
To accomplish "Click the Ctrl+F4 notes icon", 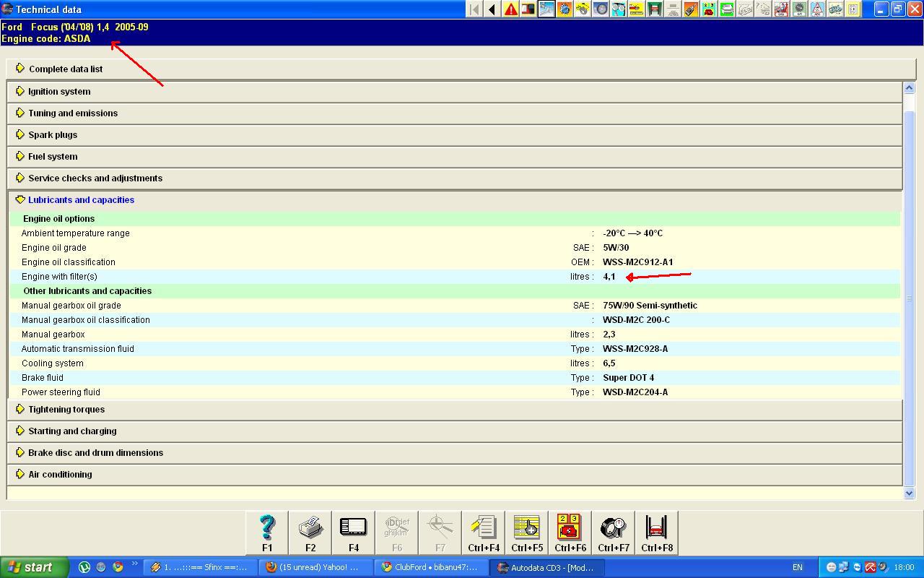I will [484, 532].
